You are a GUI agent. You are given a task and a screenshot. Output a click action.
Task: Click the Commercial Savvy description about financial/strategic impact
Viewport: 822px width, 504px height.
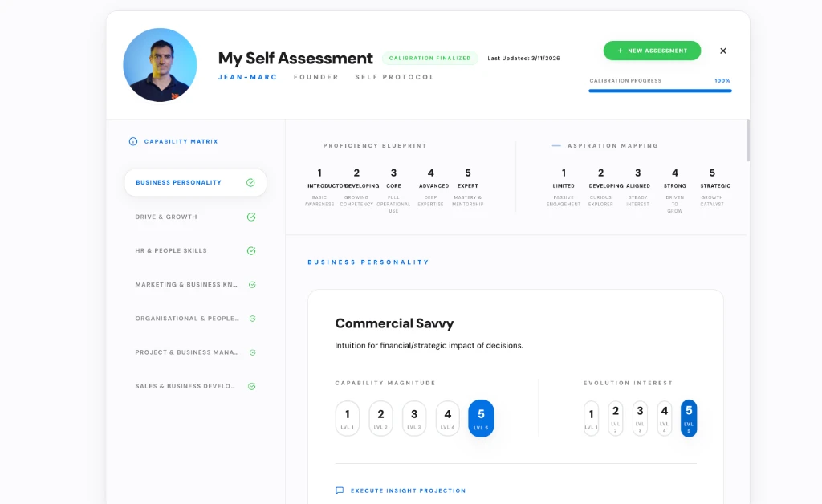pyautogui.click(x=429, y=345)
